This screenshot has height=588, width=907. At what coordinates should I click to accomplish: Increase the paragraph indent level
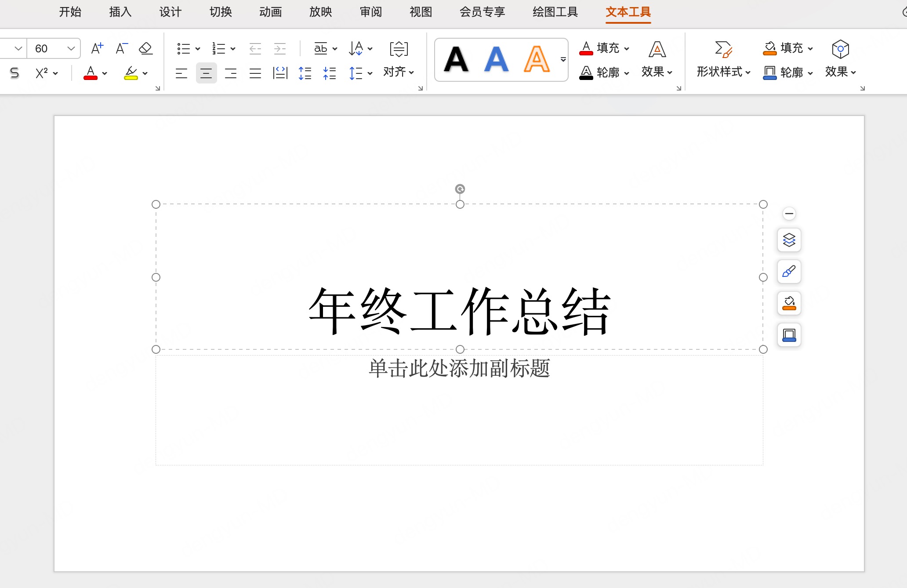[280, 48]
